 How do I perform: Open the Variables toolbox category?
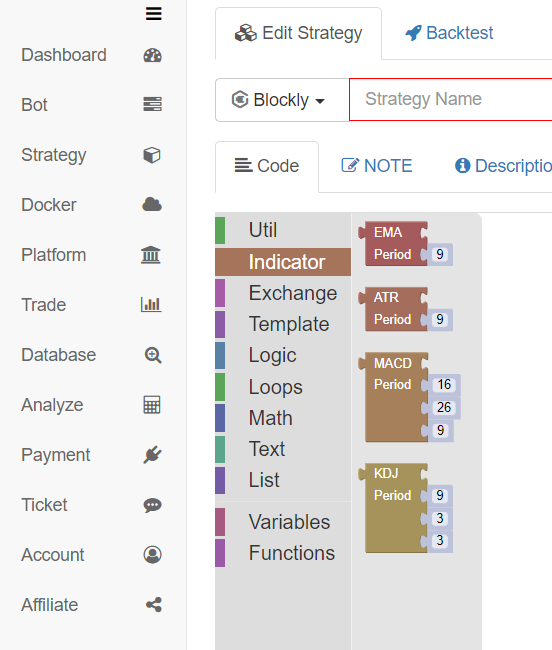coord(283,522)
